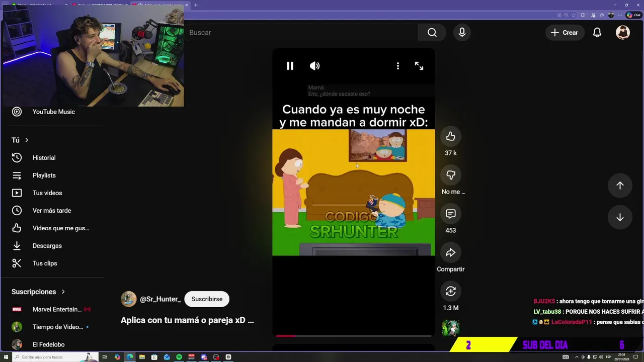Go to the next Short with the down arrow
The width and height of the screenshot is (644, 362).
620,217
